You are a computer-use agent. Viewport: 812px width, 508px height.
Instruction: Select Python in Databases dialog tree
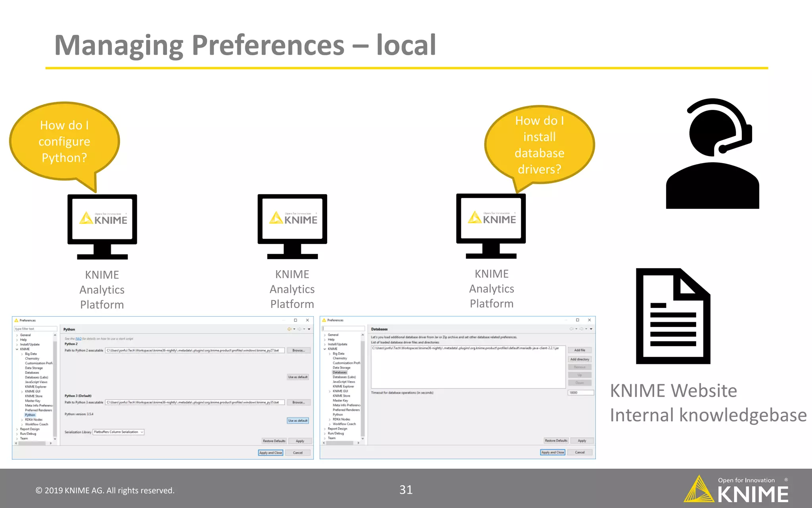pyautogui.click(x=338, y=415)
